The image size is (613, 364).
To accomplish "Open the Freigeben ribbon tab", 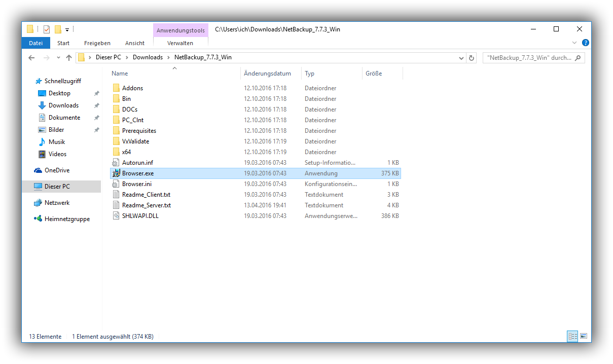I will coord(97,43).
